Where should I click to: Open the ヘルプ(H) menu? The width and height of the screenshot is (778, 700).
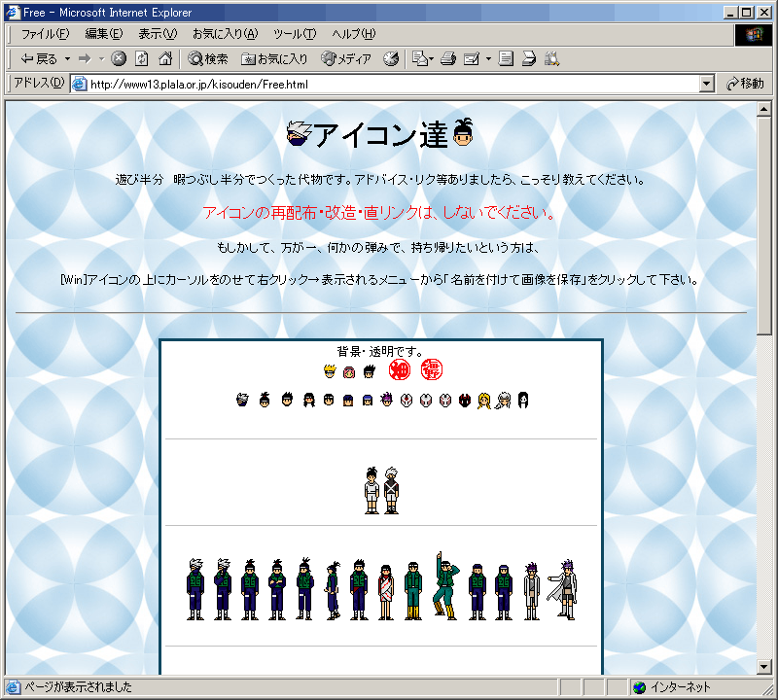[x=354, y=34]
